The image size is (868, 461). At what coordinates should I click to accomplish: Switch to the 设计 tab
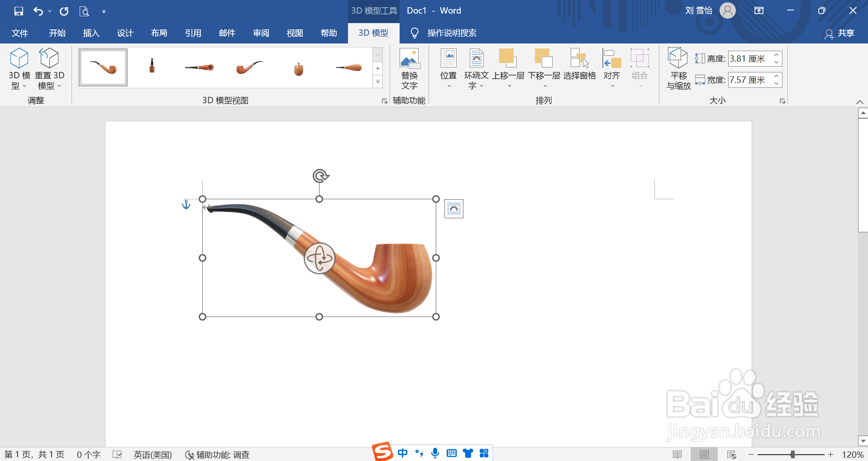coord(125,33)
